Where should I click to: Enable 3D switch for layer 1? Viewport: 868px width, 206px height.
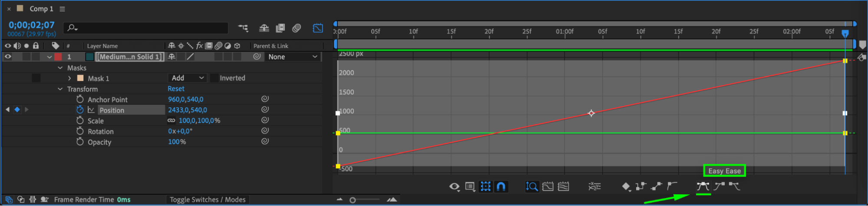click(x=237, y=56)
